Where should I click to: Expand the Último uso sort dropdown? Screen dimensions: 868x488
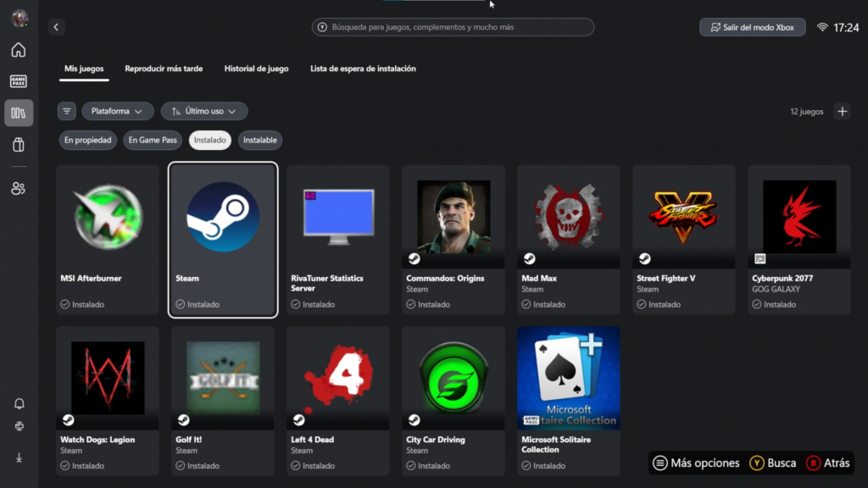click(x=204, y=111)
